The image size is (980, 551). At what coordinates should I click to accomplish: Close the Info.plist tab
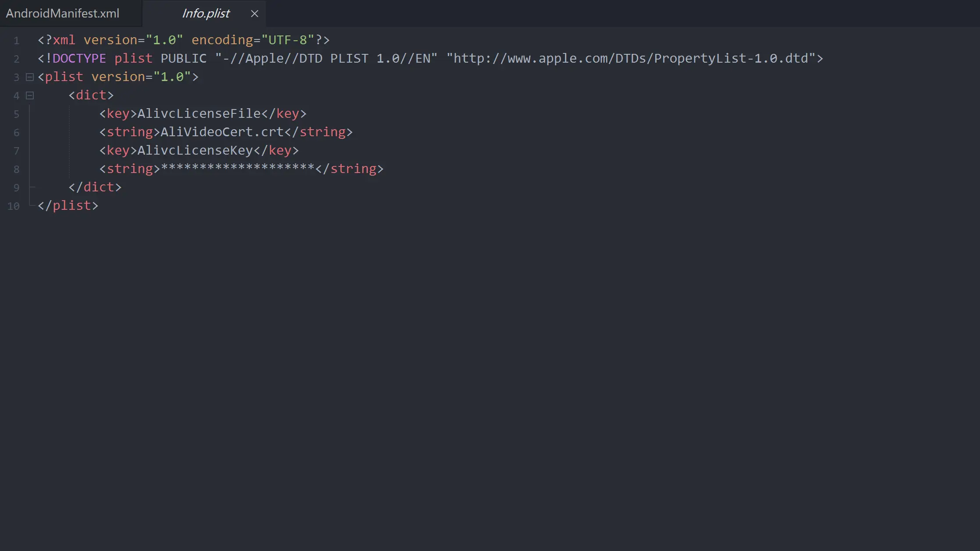coord(255,14)
